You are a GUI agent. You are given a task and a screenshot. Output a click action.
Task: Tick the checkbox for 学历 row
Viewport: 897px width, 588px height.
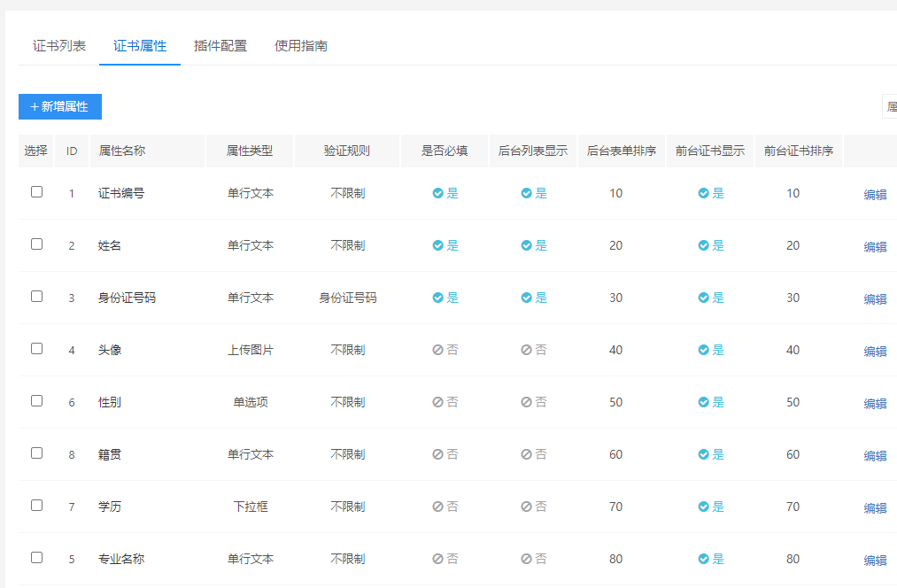[36, 505]
